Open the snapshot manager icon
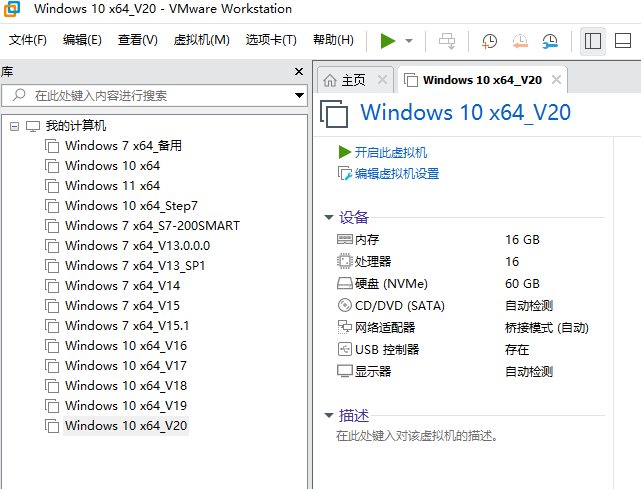Image resolution: width=641 pixels, height=489 pixels. [550, 41]
